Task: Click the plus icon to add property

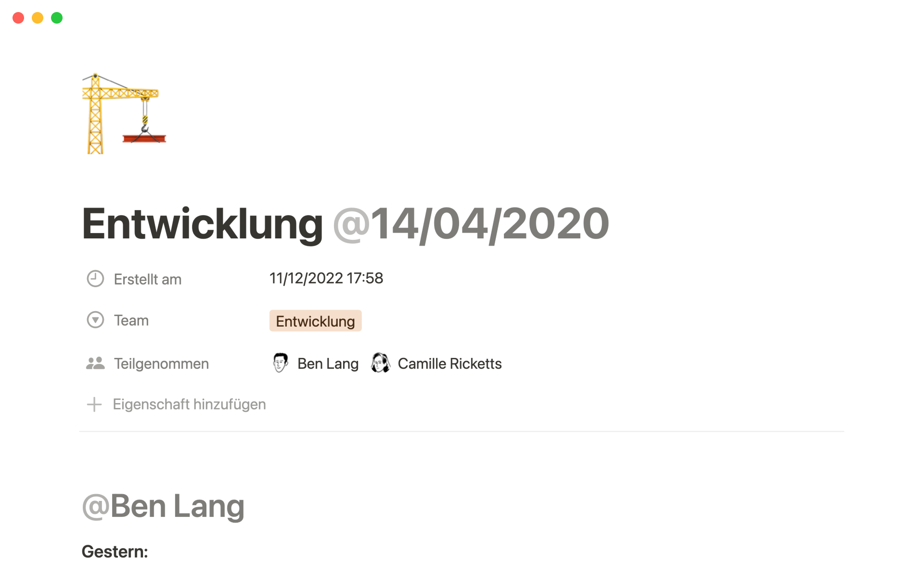Action: pos(94,405)
